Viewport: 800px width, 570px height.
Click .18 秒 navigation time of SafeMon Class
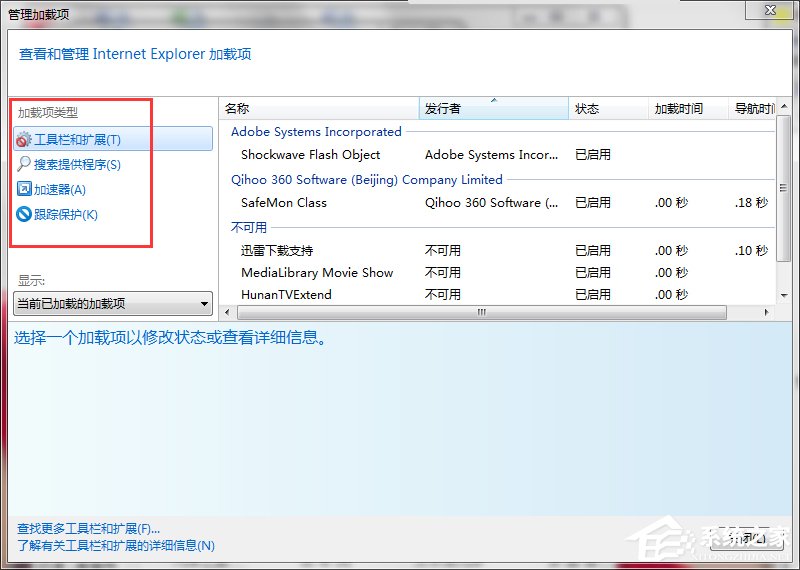(752, 203)
